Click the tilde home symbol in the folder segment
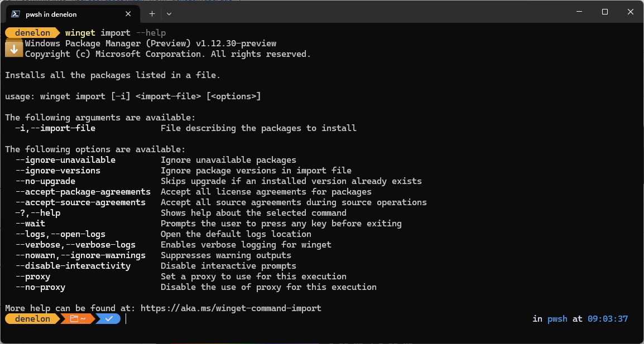 81,318
